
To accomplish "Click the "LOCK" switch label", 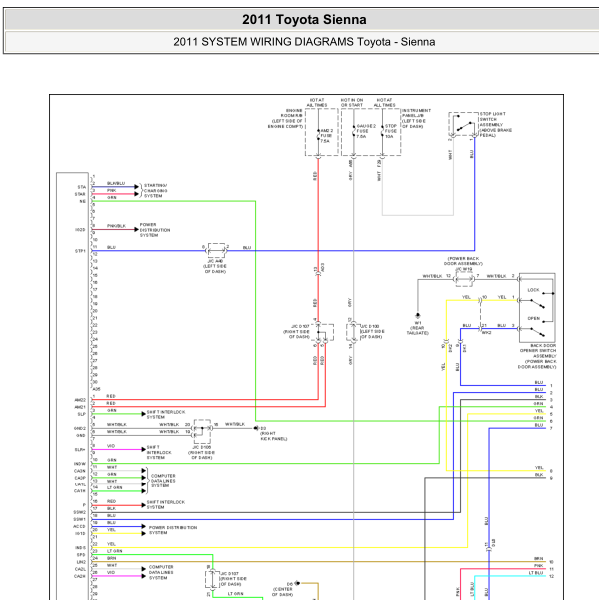I will [x=533, y=290].
